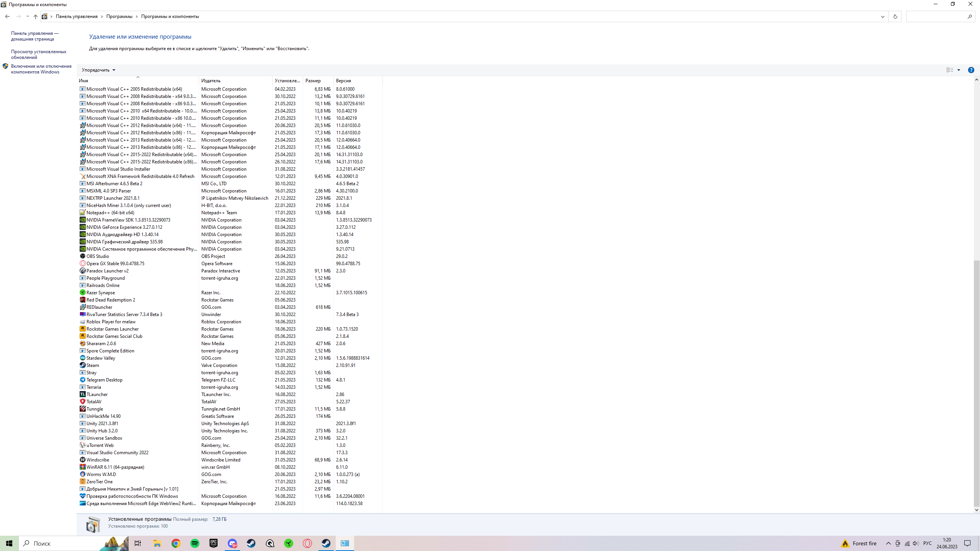980x551 pixels.
Task: Click the Red Dead Redemption 2 icon
Action: 82,300
